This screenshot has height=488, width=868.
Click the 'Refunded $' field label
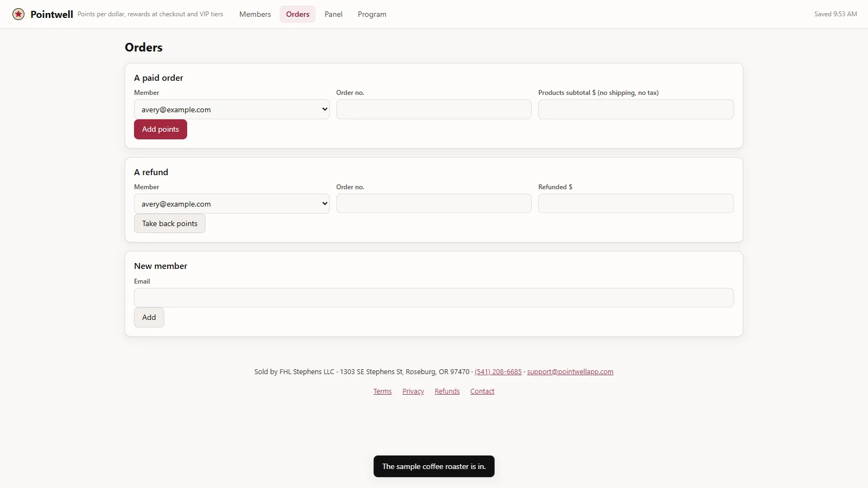[x=555, y=187]
